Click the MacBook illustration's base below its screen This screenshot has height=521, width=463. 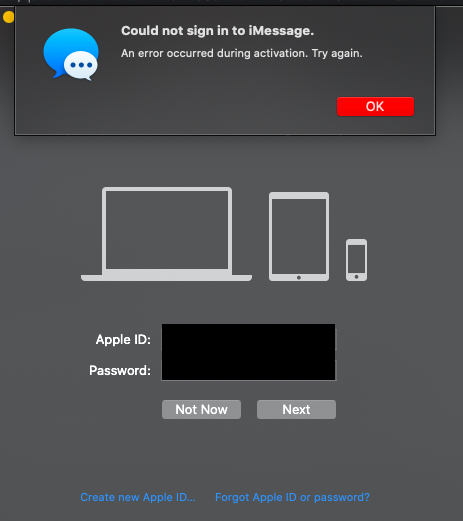[166, 277]
